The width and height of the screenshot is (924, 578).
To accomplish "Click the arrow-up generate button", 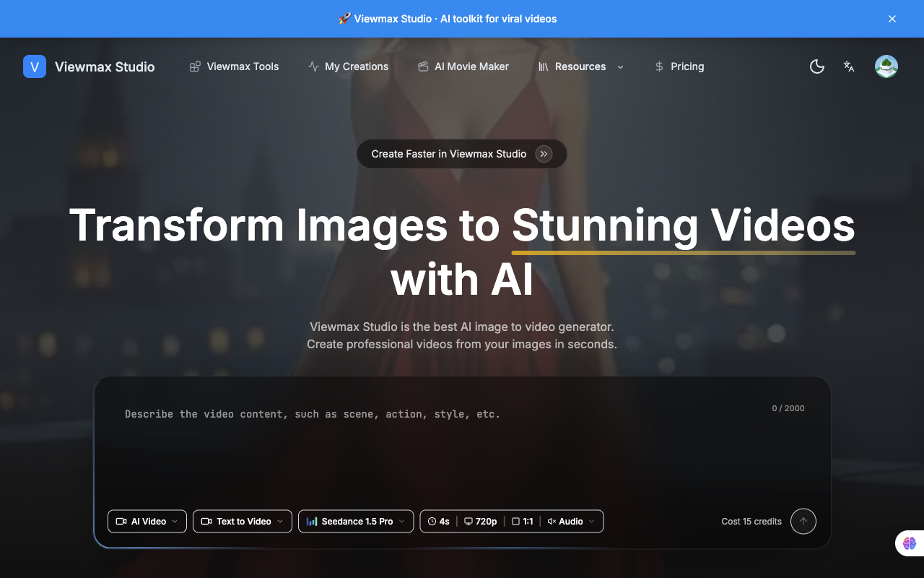I will [x=803, y=521].
